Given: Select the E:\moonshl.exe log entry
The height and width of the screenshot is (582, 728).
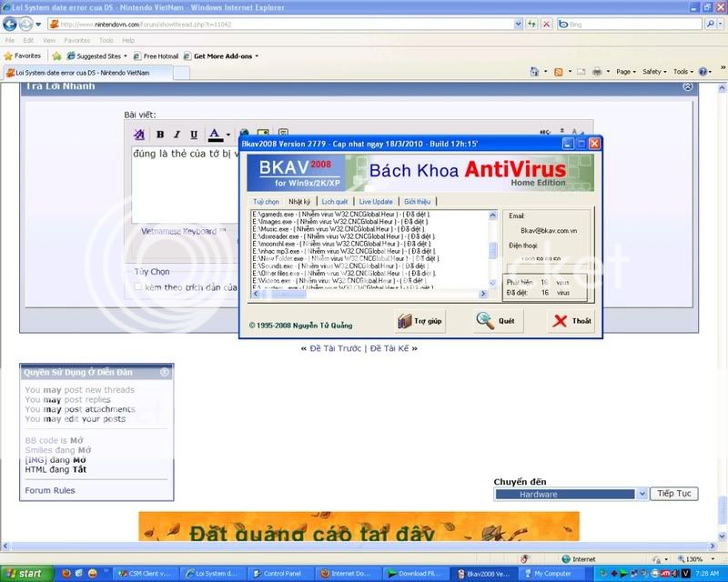Looking at the screenshot, I should click(x=341, y=244).
